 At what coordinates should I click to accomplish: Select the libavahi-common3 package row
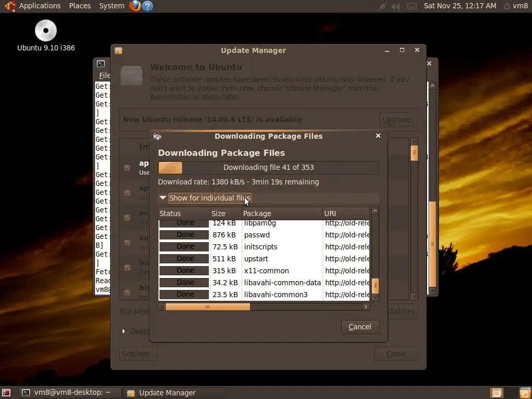(x=264, y=294)
